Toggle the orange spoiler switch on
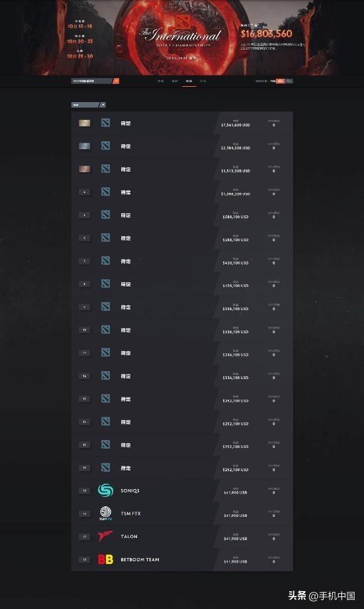Screen dimensions: 364x609 [281, 81]
